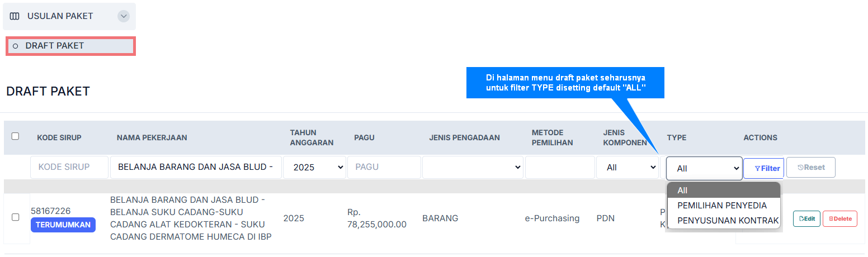This screenshot has height=257, width=868.
Task: Open the DRAFT PAKET menu item
Action: tap(55, 46)
